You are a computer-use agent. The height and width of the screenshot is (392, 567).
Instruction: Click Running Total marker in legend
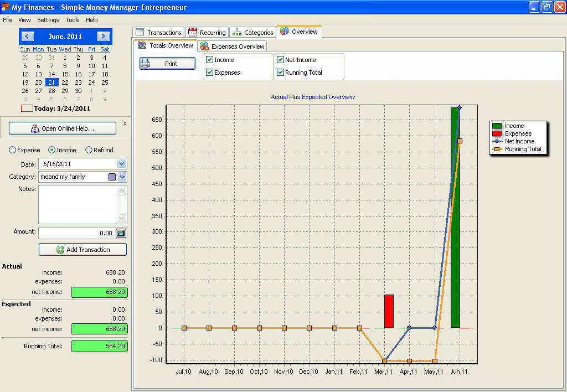497,149
